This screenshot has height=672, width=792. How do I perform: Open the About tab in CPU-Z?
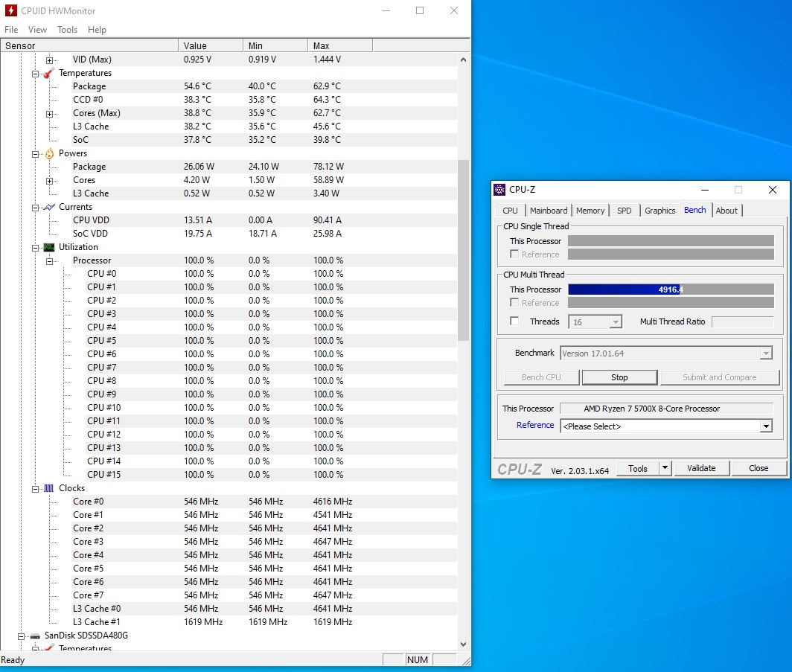(x=726, y=211)
